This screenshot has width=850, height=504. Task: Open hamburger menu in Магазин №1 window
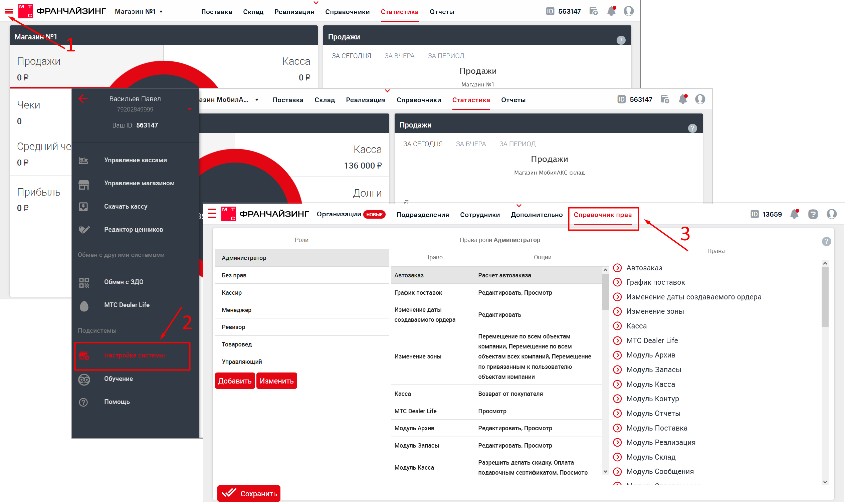pos(9,12)
